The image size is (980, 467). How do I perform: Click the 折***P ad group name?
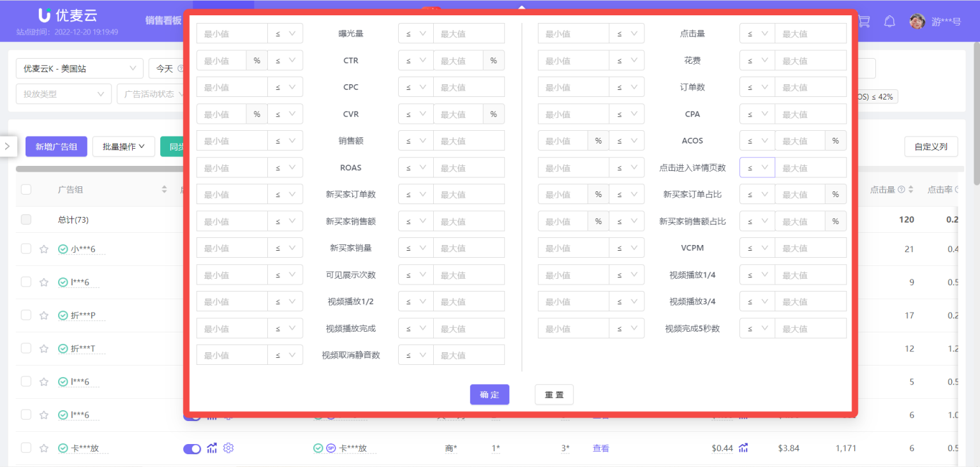(x=83, y=315)
